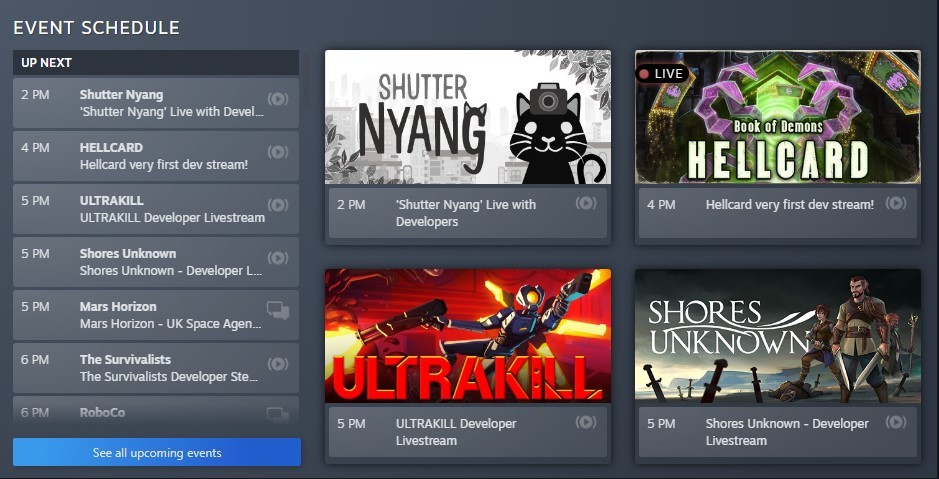This screenshot has height=479, width=939.
Task: Click '2 PM' time under Shutter Nyang card
Action: (x=351, y=204)
